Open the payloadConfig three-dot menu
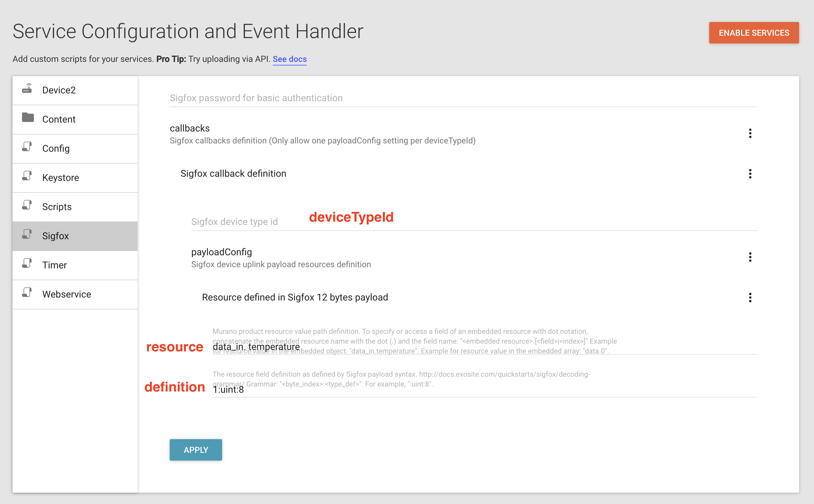This screenshot has width=814, height=504. tap(750, 257)
